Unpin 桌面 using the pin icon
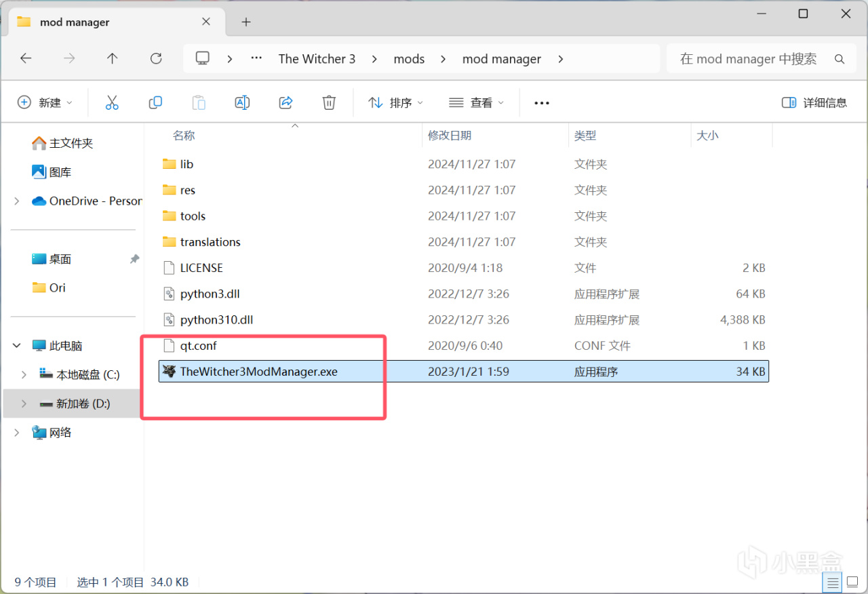 point(134,259)
